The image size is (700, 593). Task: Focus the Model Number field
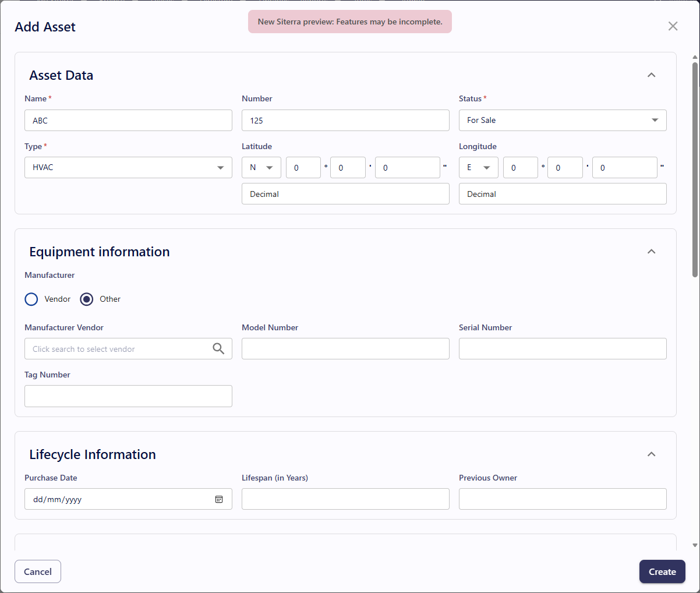345,348
